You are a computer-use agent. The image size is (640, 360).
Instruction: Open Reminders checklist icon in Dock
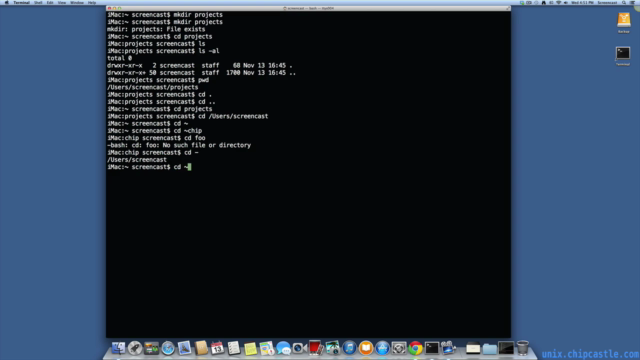[234, 348]
